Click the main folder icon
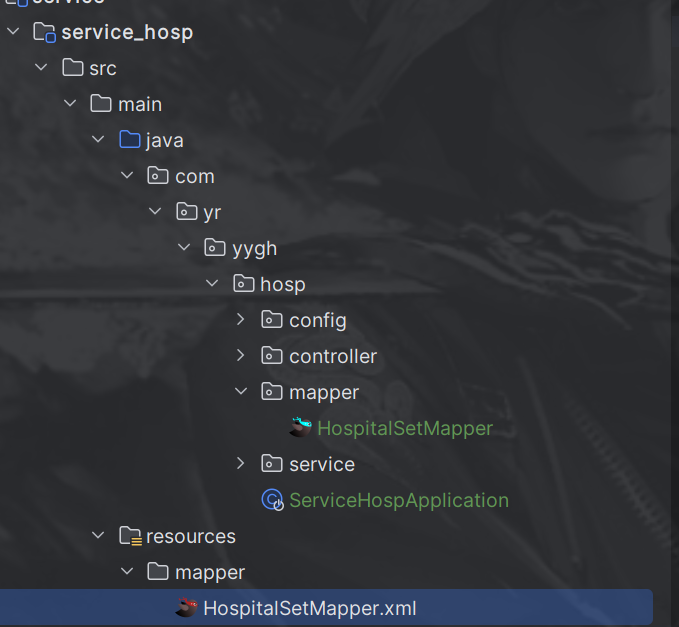Screen dimensions: 679x627 click(101, 103)
